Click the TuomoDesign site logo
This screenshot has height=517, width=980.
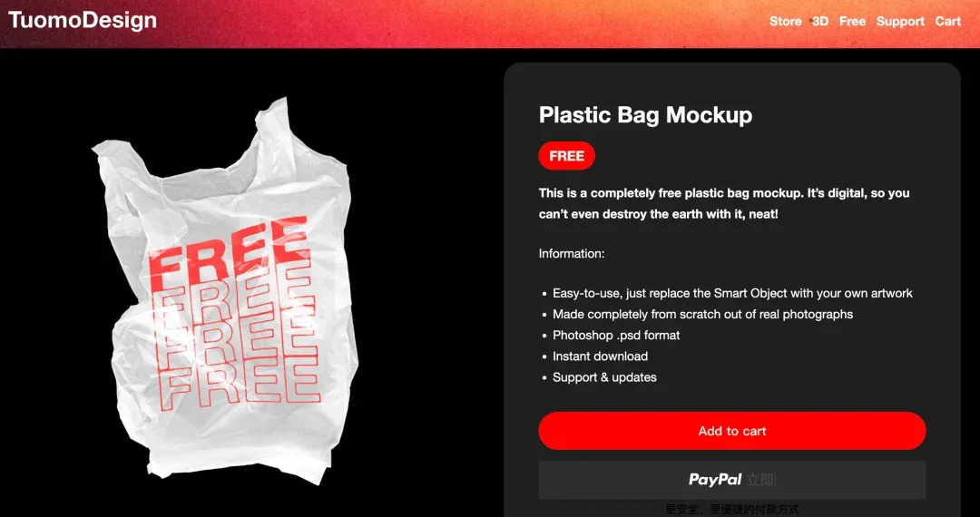pyautogui.click(x=83, y=20)
